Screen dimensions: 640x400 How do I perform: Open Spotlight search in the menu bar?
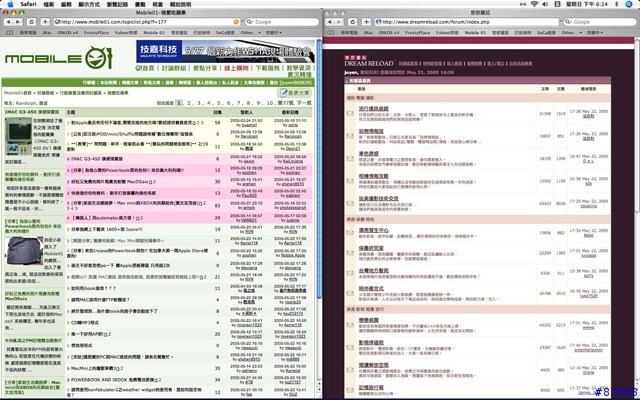(x=629, y=4)
